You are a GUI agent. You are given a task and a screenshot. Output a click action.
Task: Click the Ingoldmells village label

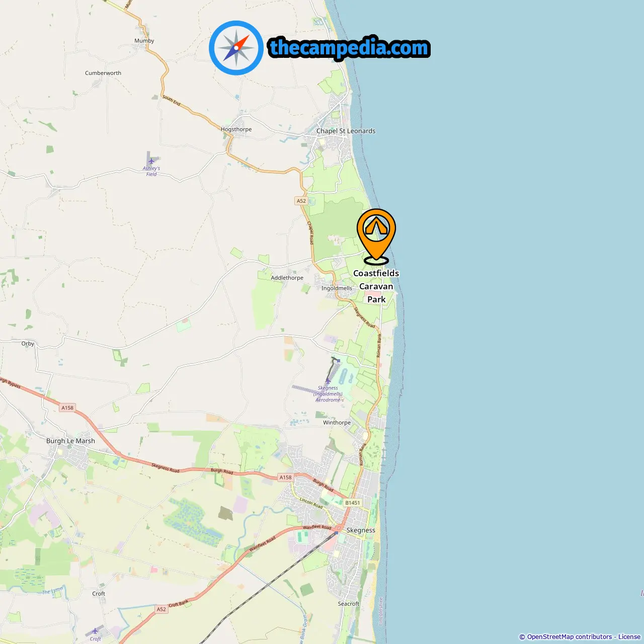(x=337, y=288)
